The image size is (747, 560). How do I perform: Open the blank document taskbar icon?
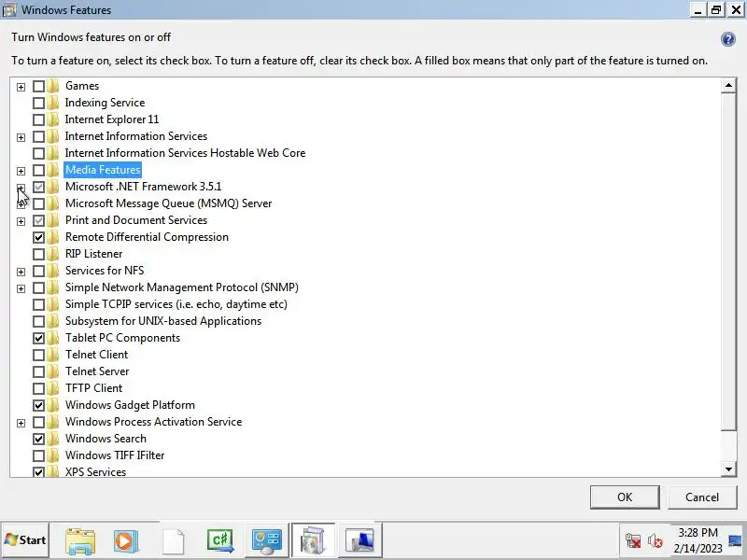[173, 541]
